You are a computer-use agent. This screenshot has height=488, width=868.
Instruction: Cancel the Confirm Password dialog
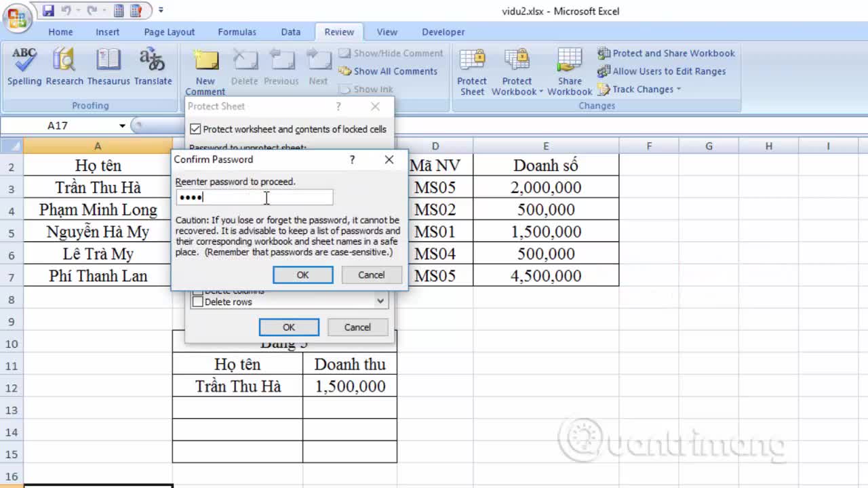coord(371,274)
